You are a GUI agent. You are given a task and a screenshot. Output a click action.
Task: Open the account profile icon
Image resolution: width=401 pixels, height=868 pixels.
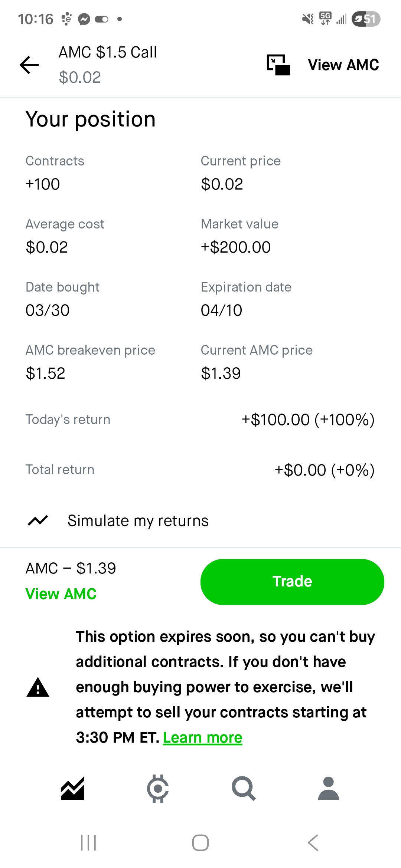(329, 788)
